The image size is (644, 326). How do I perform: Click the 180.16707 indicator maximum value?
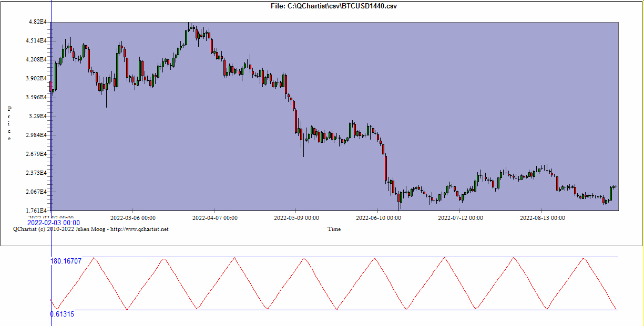[x=66, y=261]
